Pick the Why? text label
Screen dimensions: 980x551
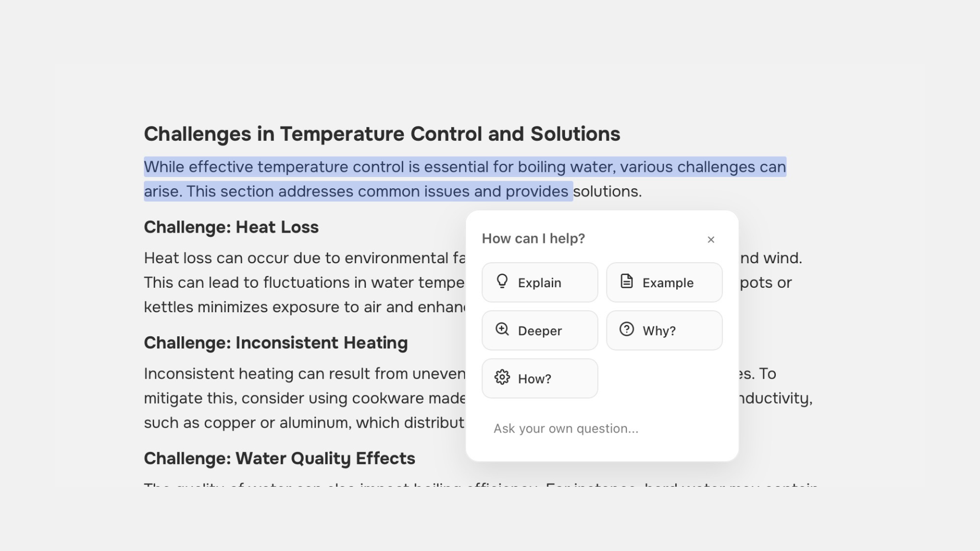(659, 331)
